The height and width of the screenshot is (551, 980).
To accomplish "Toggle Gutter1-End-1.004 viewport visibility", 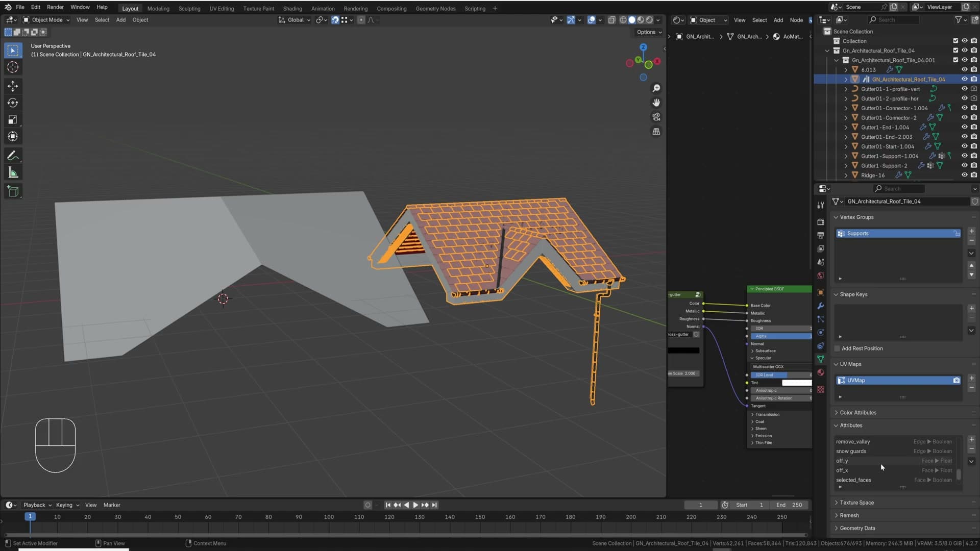I will pyautogui.click(x=965, y=127).
